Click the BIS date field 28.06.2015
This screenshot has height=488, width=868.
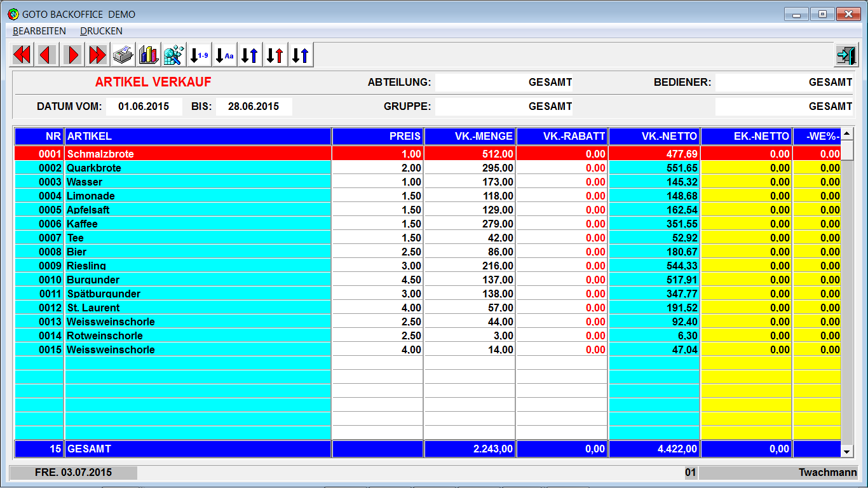(254, 107)
